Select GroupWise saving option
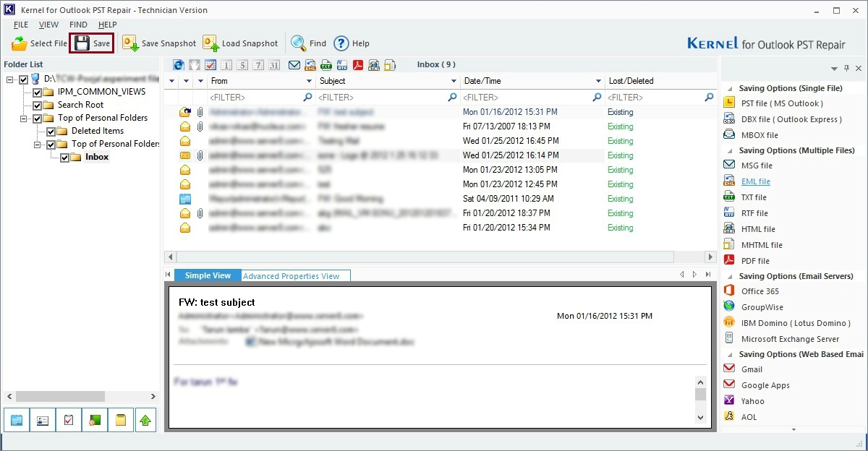Screen dimensions: 868x451 click(x=754, y=307)
